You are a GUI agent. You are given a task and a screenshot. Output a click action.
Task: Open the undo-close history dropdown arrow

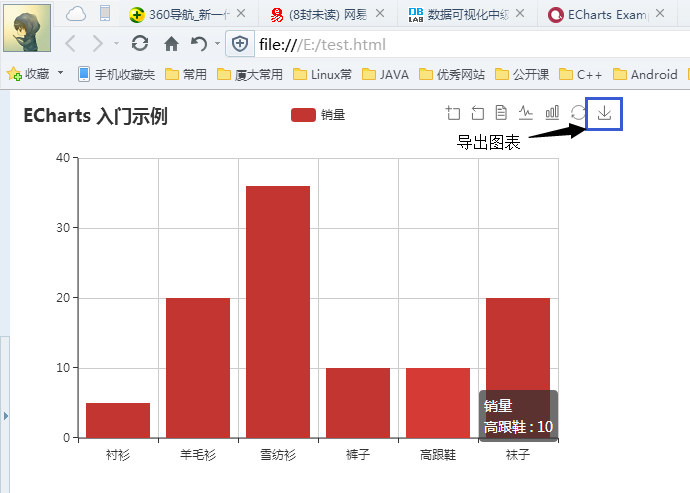click(217, 44)
